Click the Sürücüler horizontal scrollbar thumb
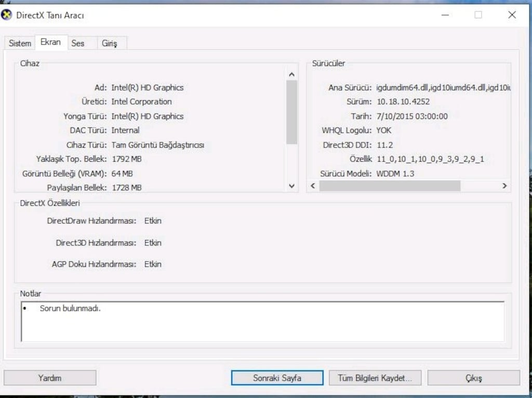 coord(390,186)
